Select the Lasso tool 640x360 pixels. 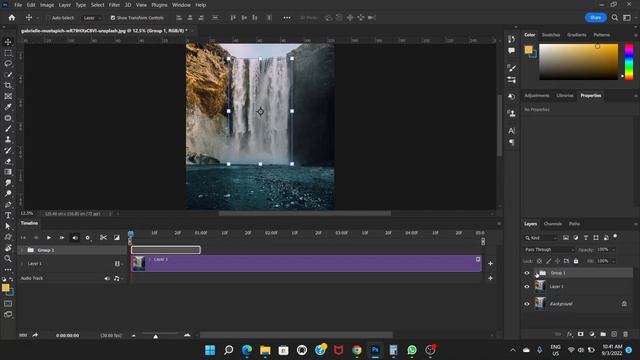pyautogui.click(x=8, y=64)
